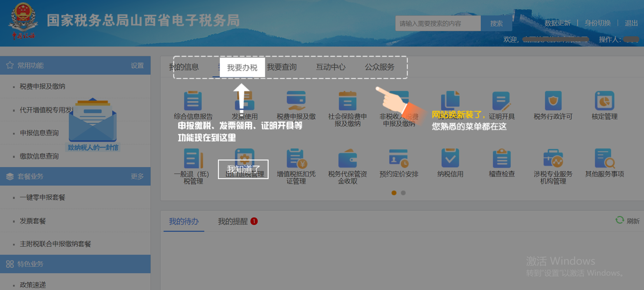
Task: Go to the first carousel page dot
Action: point(394,193)
